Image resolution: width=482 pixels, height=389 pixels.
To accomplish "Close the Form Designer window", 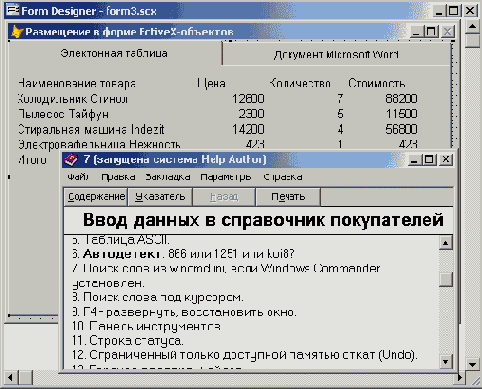I will pyautogui.click(x=470, y=11).
